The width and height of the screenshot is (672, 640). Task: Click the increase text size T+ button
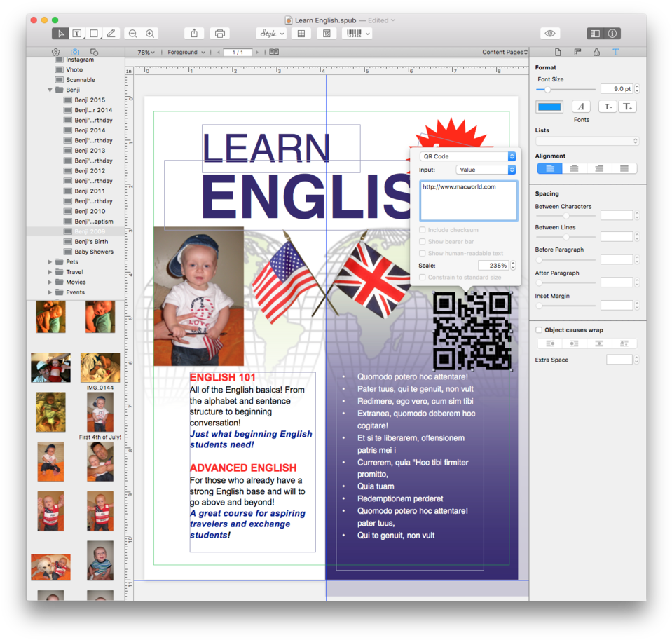[x=627, y=107]
